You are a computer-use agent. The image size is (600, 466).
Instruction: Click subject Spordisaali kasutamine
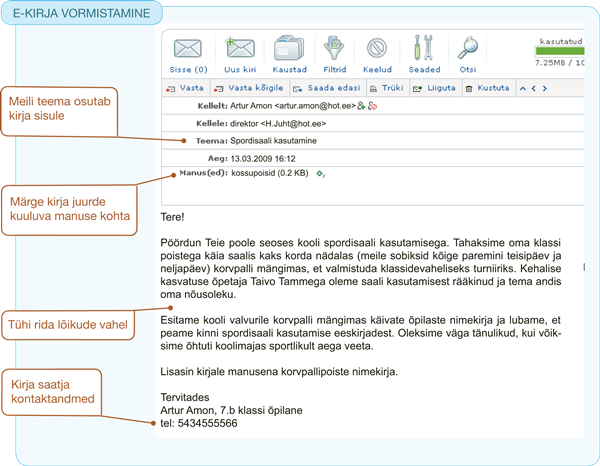[x=273, y=141]
